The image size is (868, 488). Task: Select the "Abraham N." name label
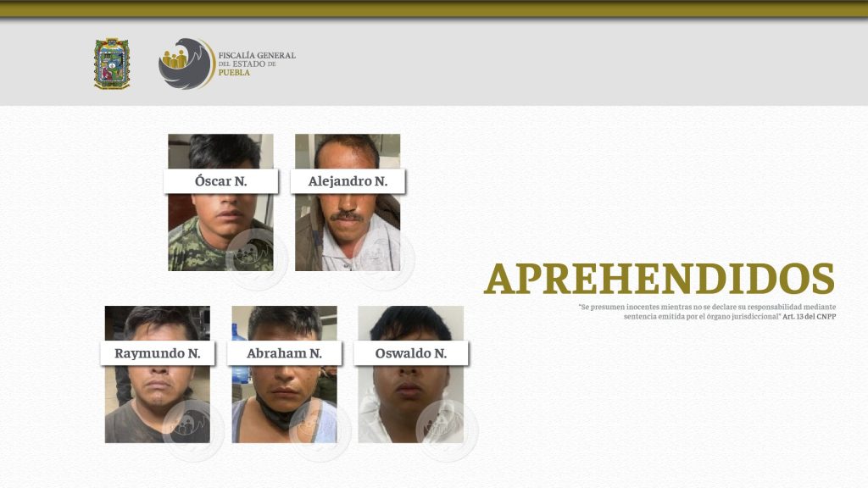pos(284,353)
